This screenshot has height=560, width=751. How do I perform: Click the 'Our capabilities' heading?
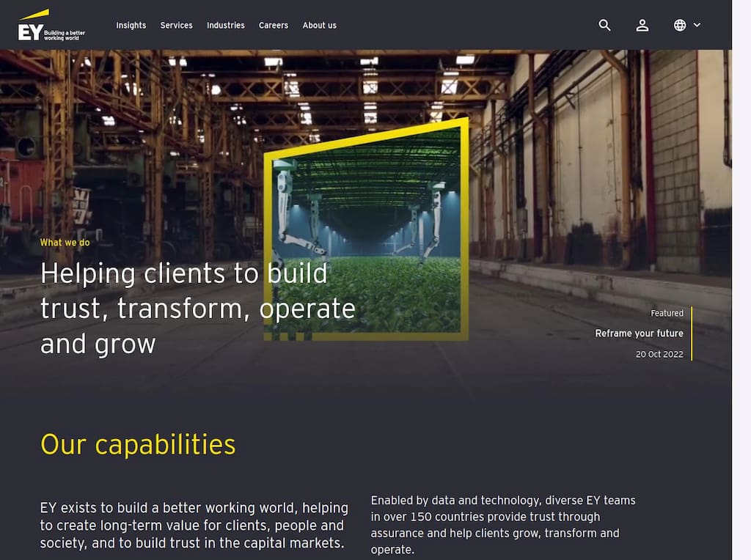click(138, 444)
